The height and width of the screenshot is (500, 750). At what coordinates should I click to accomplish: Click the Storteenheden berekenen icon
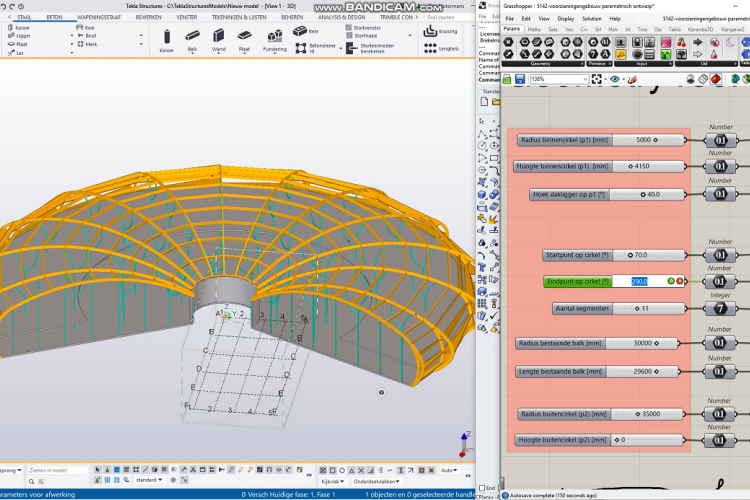(x=352, y=48)
